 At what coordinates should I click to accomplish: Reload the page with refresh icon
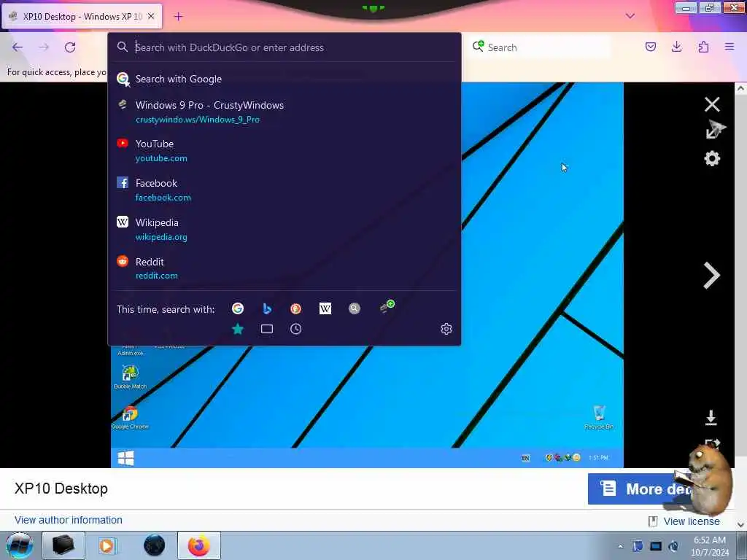[70, 47]
